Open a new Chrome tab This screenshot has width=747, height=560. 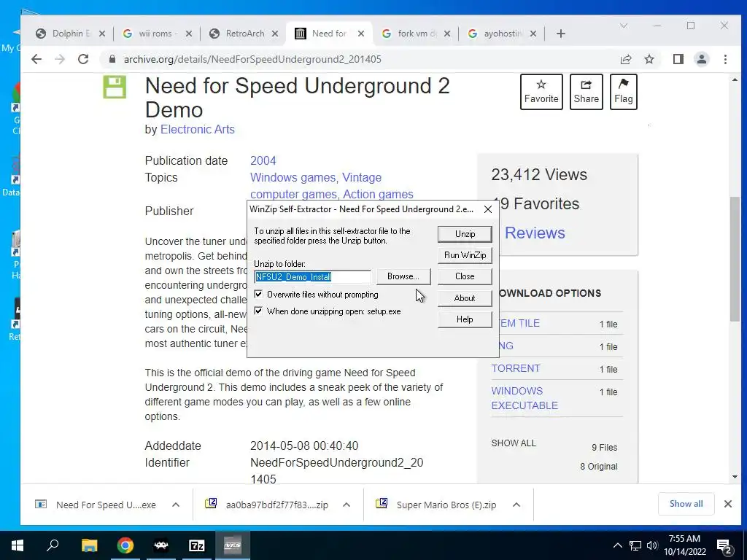tap(561, 34)
